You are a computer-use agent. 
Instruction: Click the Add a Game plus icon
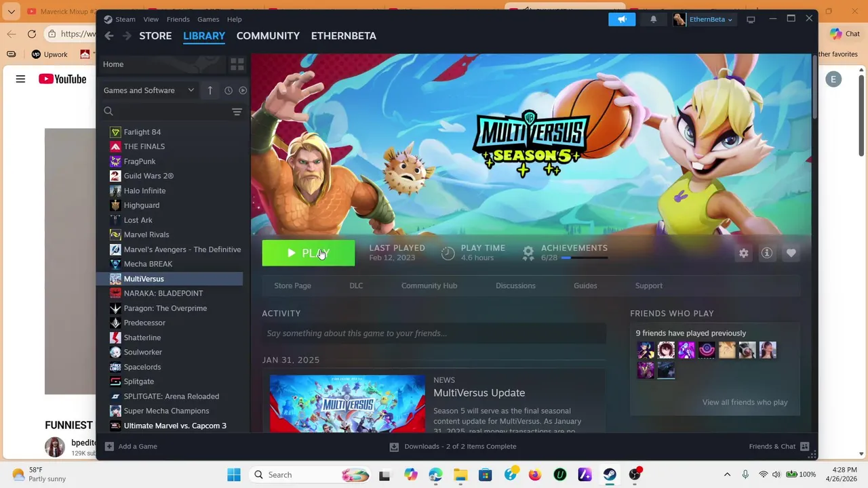[109, 446]
